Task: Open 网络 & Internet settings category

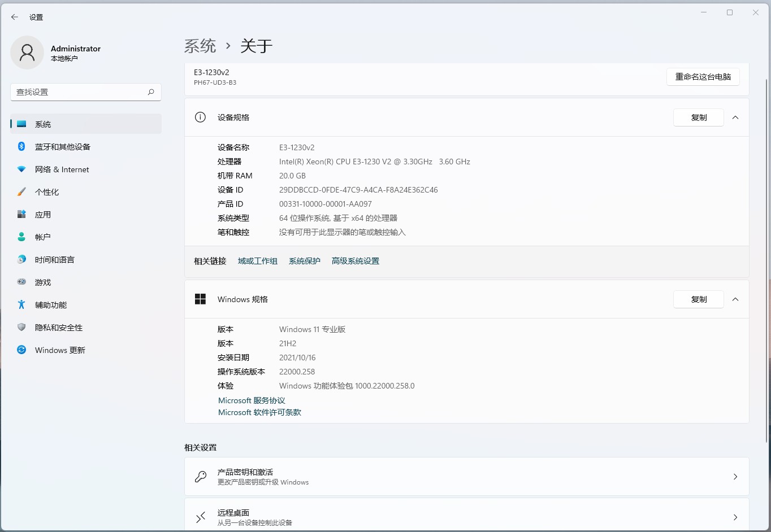Action: 86,169
